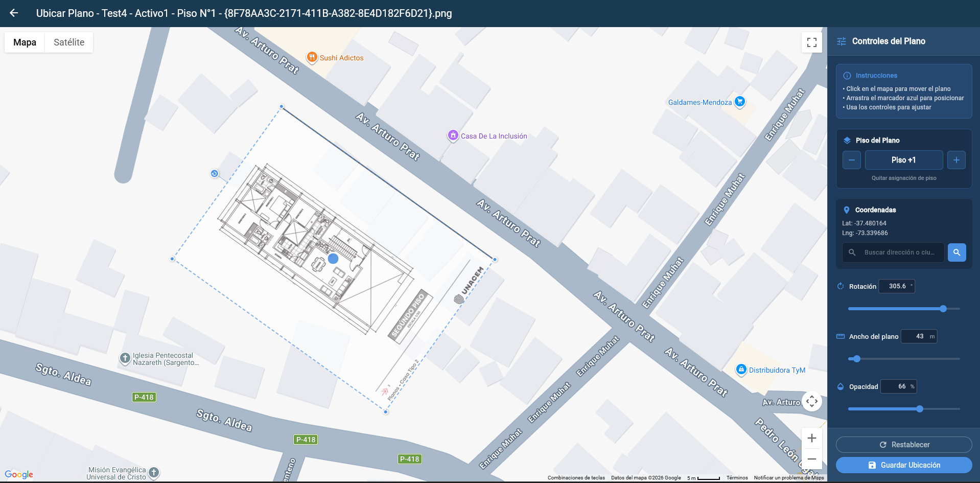Open the Misión Evangélica Universal marker
Image resolution: width=980 pixels, height=483 pixels.
[154, 473]
